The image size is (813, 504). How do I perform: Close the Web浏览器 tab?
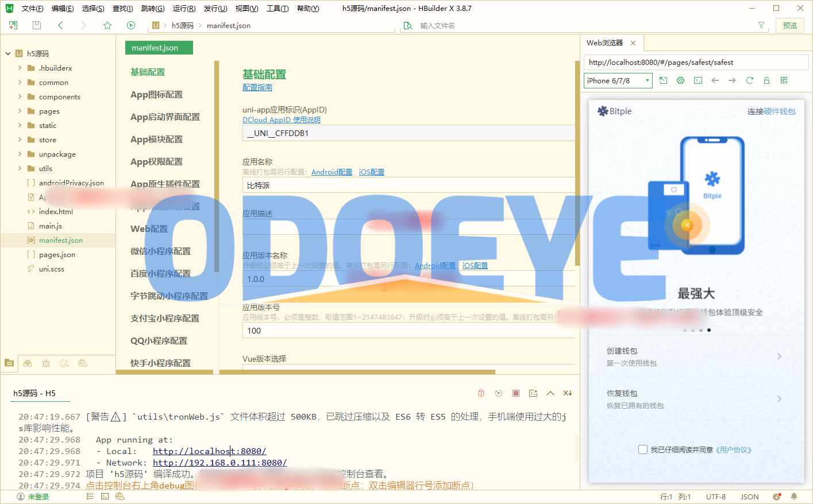[x=633, y=43]
